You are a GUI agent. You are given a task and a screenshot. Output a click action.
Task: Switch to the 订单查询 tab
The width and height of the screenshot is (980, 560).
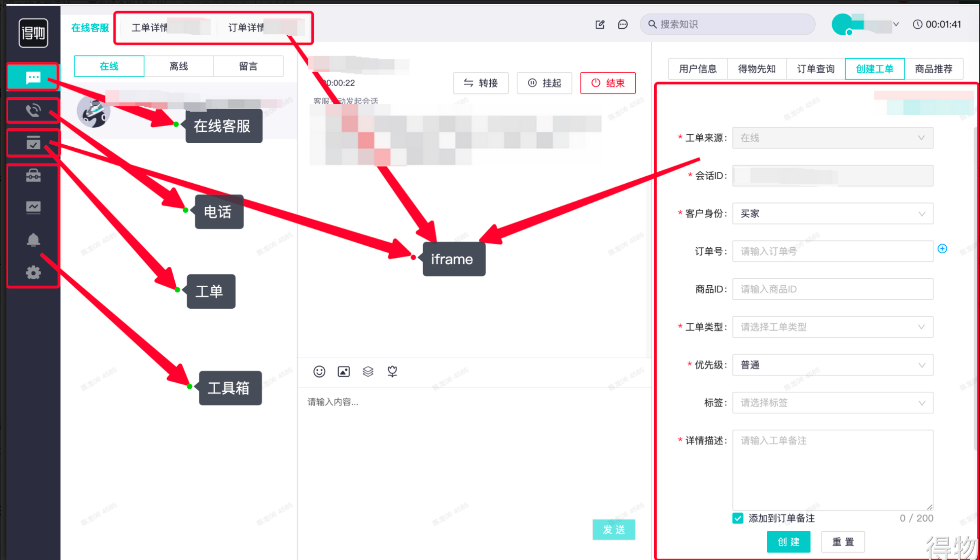815,69
